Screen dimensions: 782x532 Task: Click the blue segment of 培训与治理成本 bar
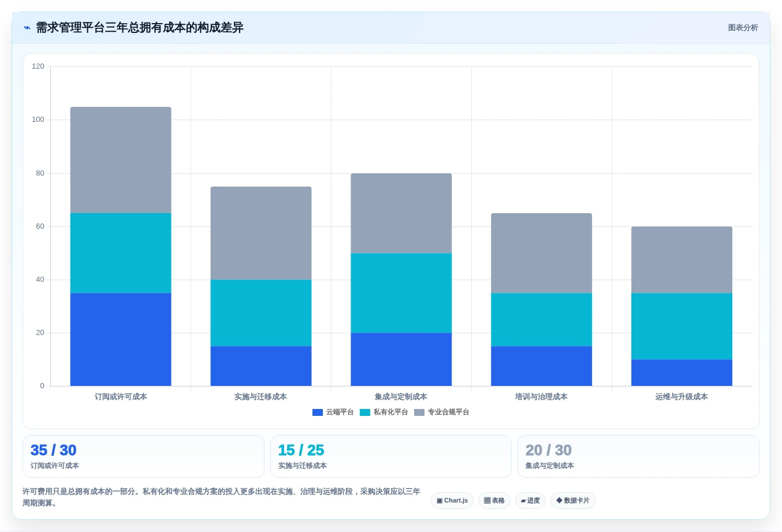coord(542,366)
